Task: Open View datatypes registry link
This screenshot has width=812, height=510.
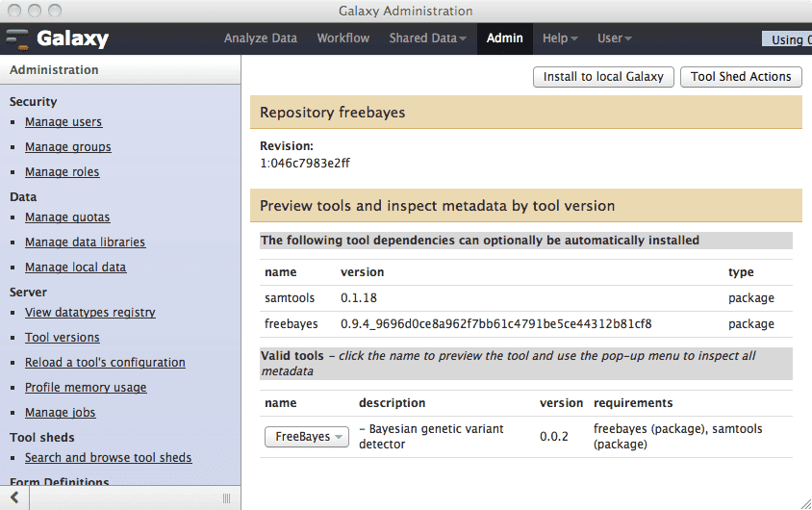Action: point(89,313)
